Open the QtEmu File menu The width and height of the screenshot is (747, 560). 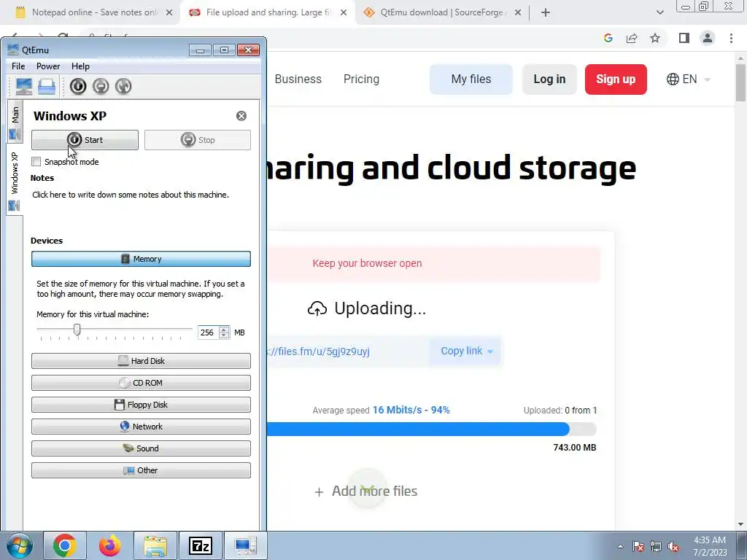[18, 66]
